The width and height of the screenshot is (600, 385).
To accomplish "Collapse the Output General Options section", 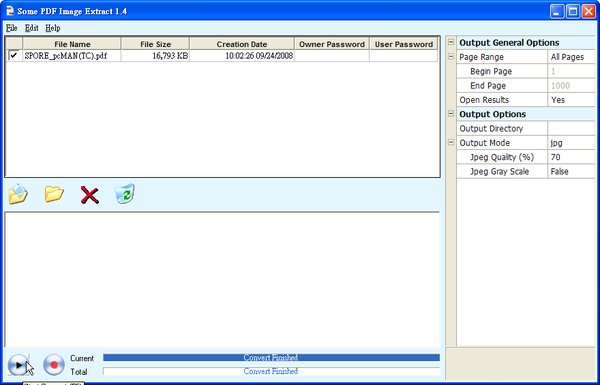I will (451, 42).
